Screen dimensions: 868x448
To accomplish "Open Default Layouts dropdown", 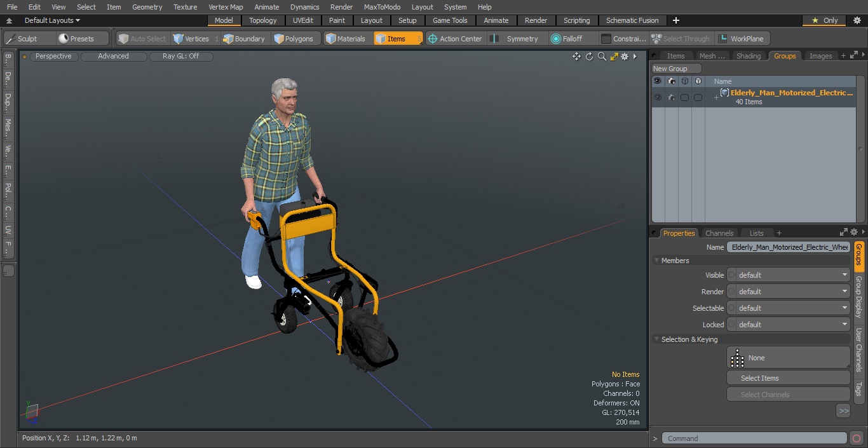I will pyautogui.click(x=52, y=20).
